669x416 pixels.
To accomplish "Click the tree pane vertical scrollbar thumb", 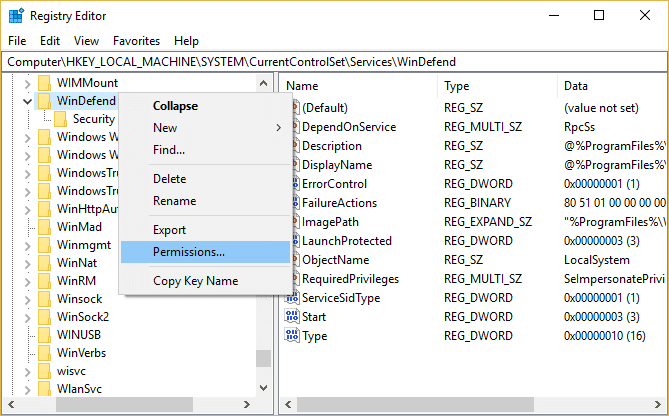I will pyautogui.click(x=264, y=358).
